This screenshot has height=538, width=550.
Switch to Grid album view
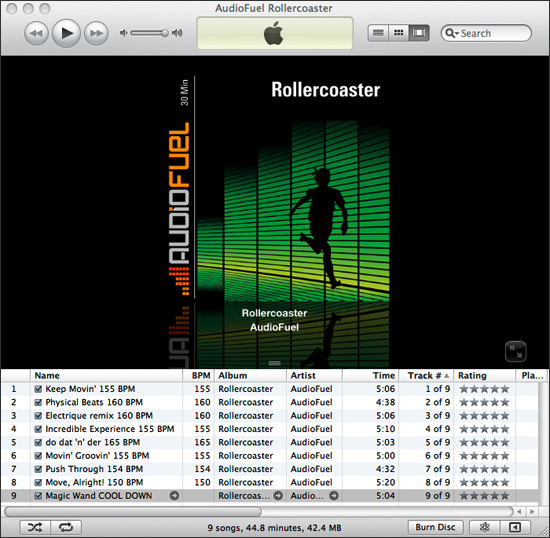pos(398,33)
